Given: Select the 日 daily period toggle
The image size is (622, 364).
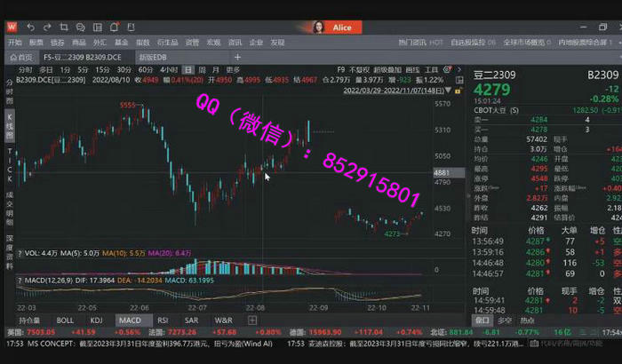Looking at the screenshot, I should [187, 69].
